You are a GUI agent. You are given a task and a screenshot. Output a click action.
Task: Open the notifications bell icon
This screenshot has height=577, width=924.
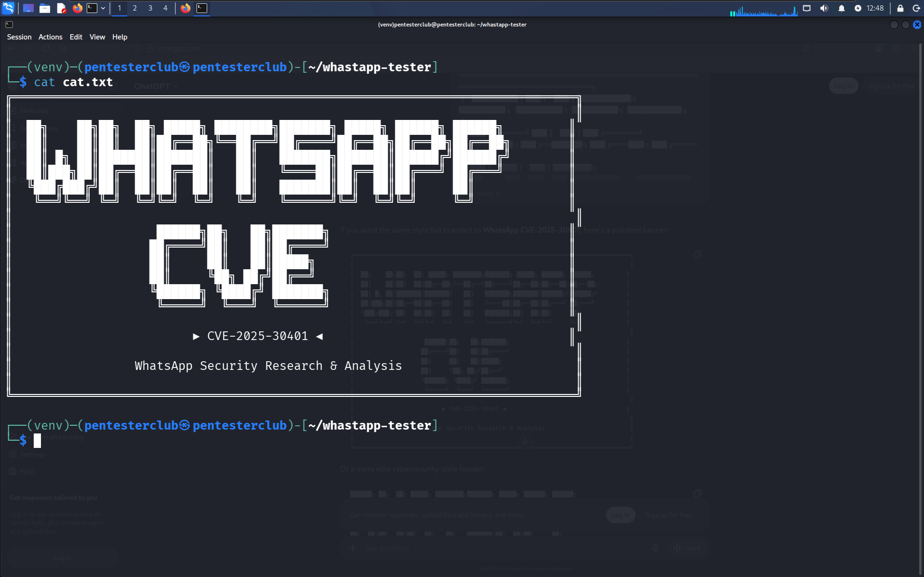842,8
